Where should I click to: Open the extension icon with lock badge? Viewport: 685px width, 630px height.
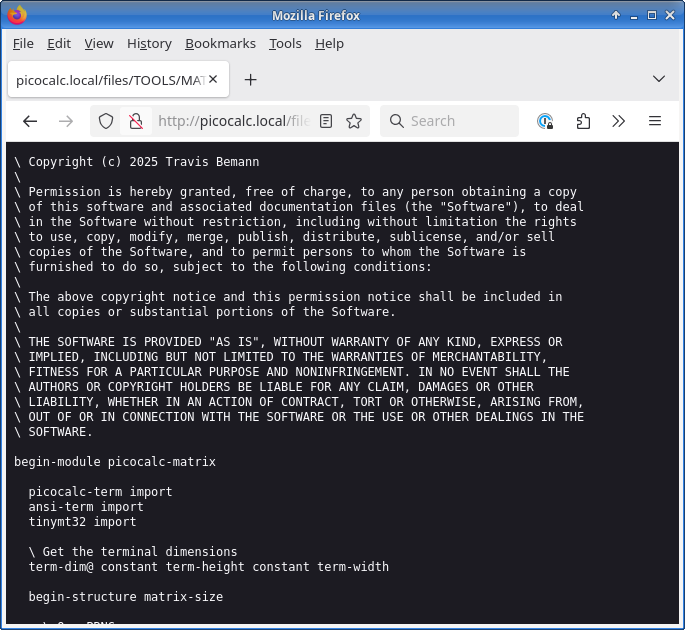point(545,121)
